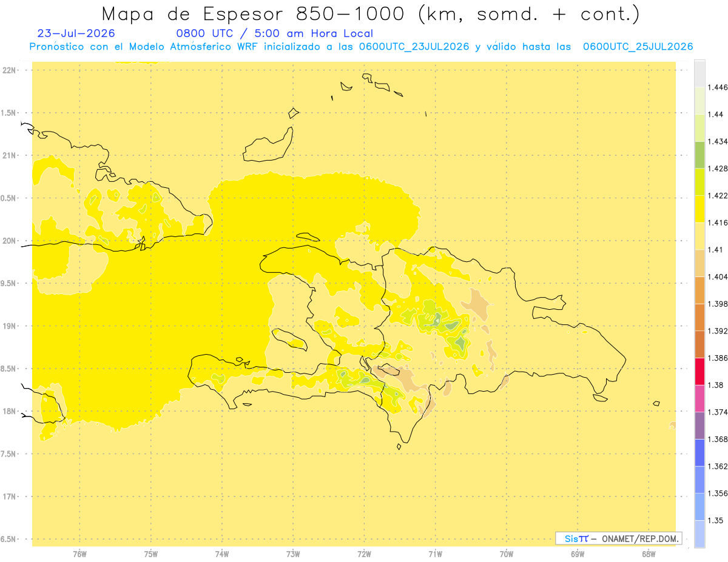Click the 69W longitude axis label
This screenshot has width=728, height=562.
click(x=578, y=554)
